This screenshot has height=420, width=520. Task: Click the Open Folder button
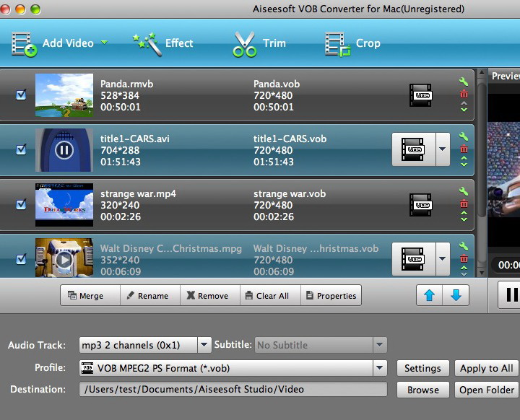tap(486, 390)
